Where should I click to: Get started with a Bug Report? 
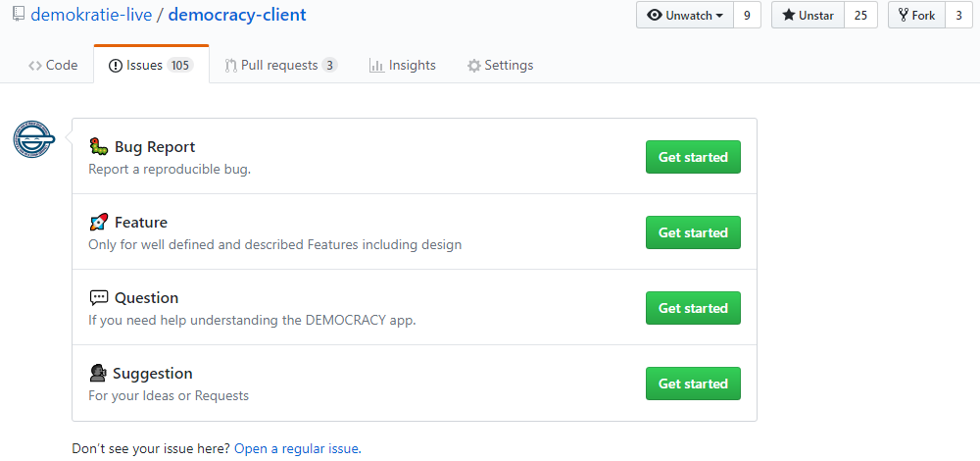pos(693,157)
